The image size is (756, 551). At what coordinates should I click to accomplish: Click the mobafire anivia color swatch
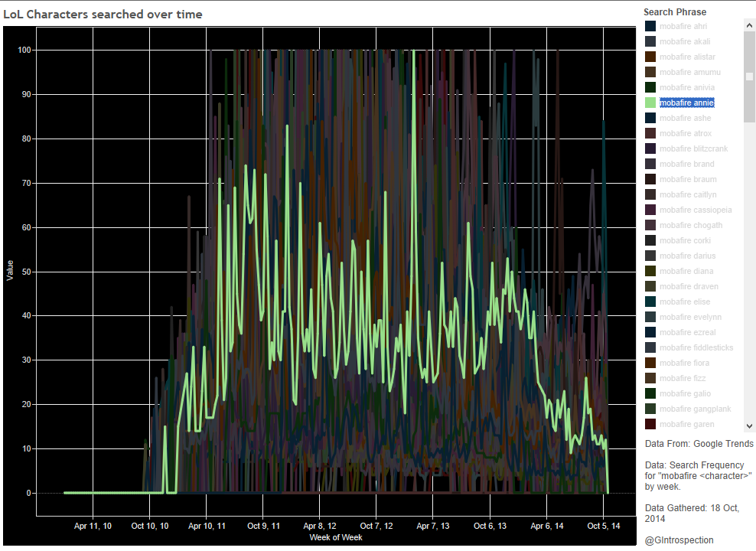pos(650,88)
